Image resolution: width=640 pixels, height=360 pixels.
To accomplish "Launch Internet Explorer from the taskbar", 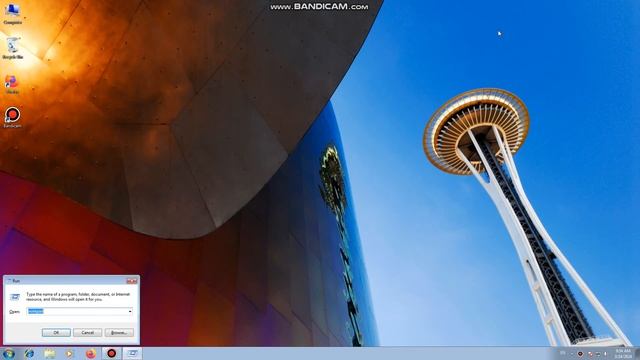I will 29,353.
